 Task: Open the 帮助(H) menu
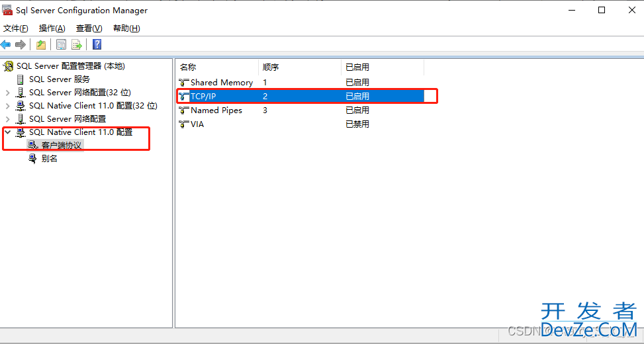126,28
